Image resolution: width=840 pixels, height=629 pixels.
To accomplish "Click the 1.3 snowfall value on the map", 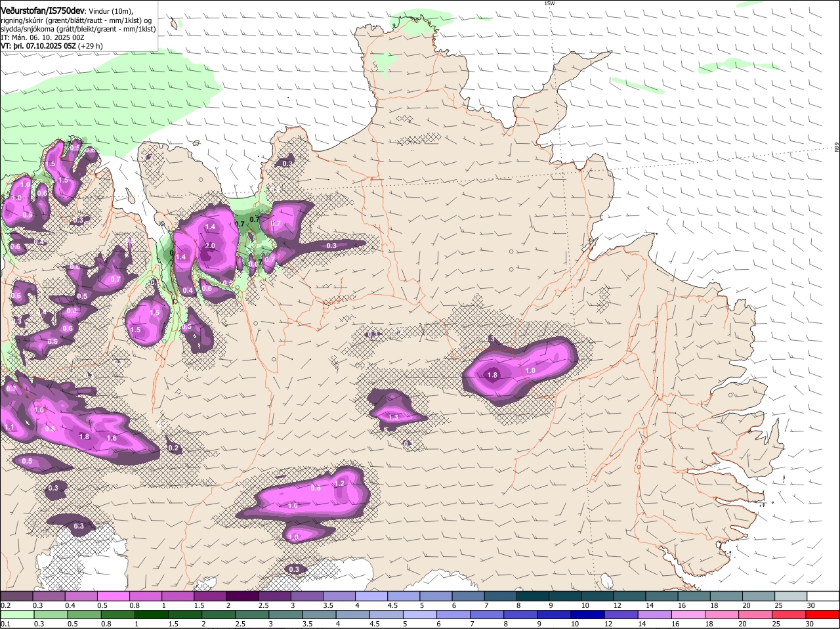I will [x=394, y=417].
